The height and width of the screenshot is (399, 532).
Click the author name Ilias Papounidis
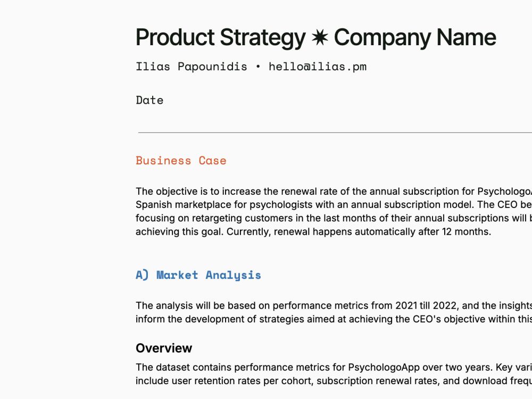[x=192, y=66]
